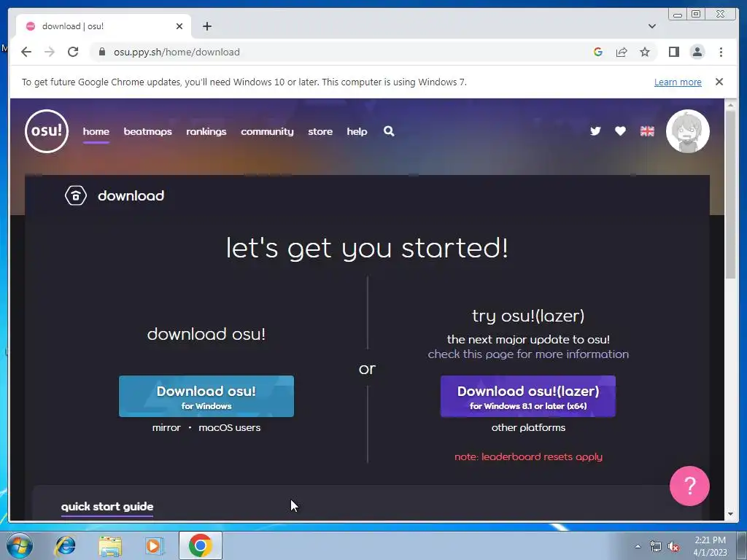Open the Windows Start button
The height and width of the screenshot is (560, 747).
click(20, 545)
